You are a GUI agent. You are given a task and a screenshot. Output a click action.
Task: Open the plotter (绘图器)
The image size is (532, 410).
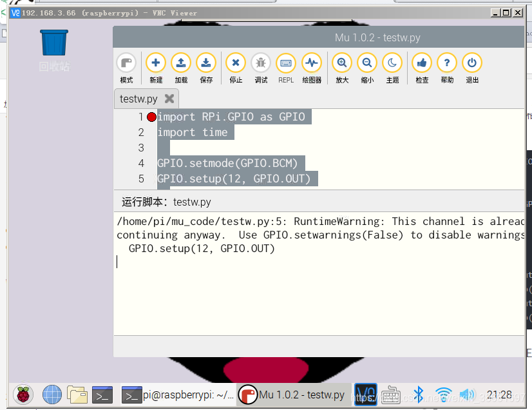click(312, 68)
